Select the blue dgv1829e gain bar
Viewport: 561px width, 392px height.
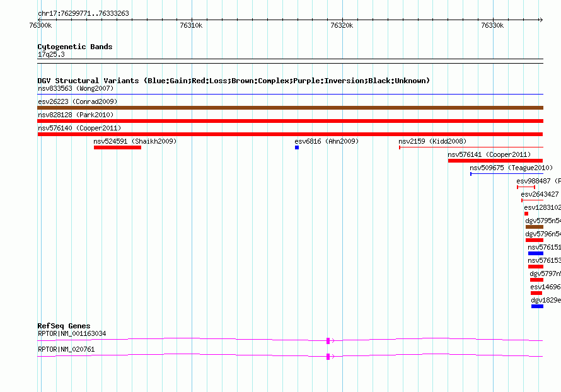(x=538, y=306)
